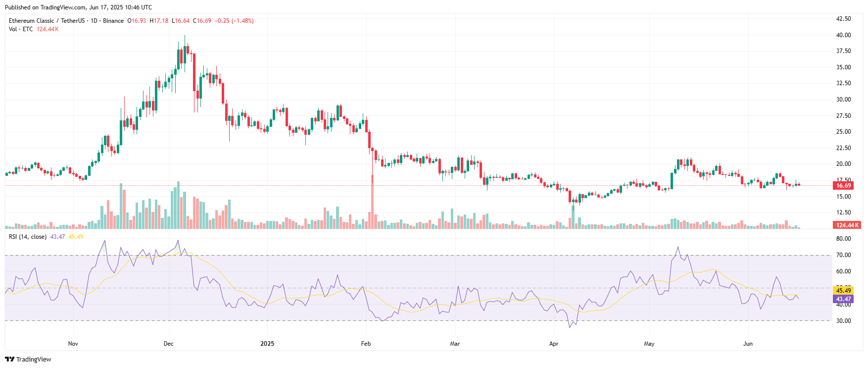Open the RSI (14, close) indicator legend
Viewport: 868px width, 368px height.
28,237
